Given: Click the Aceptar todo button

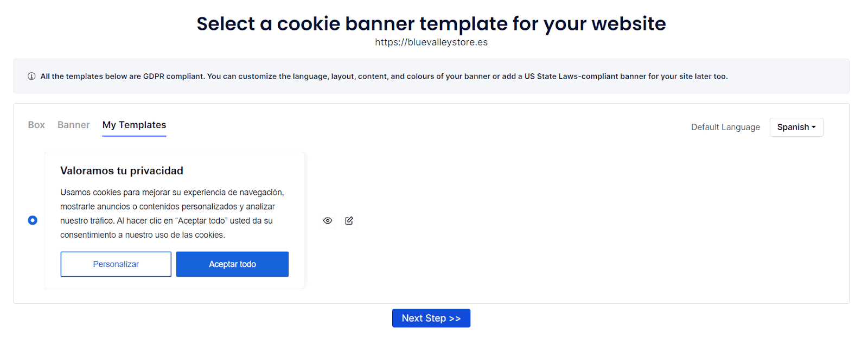Looking at the screenshot, I should (x=232, y=264).
